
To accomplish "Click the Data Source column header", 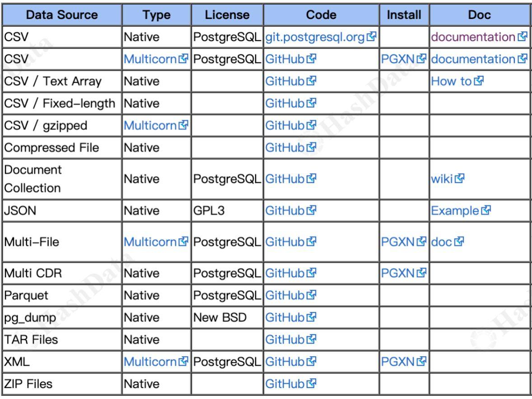I will 61,14.
